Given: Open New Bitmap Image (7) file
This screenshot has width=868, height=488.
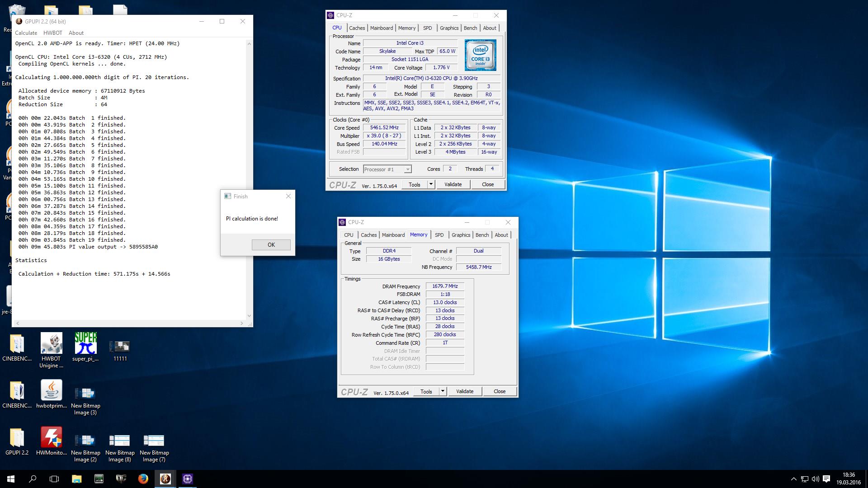Looking at the screenshot, I should (x=154, y=447).
